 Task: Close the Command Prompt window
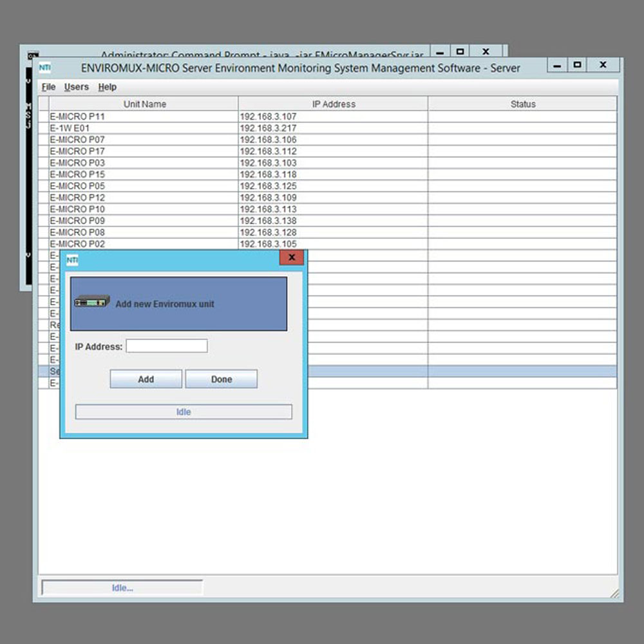tap(486, 52)
